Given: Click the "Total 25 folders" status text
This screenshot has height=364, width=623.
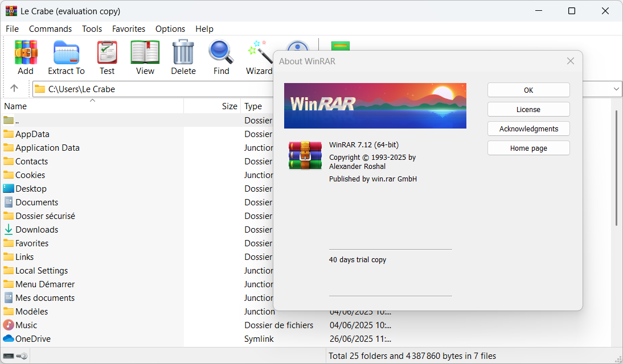Looking at the screenshot, I should pyautogui.click(x=412, y=356).
